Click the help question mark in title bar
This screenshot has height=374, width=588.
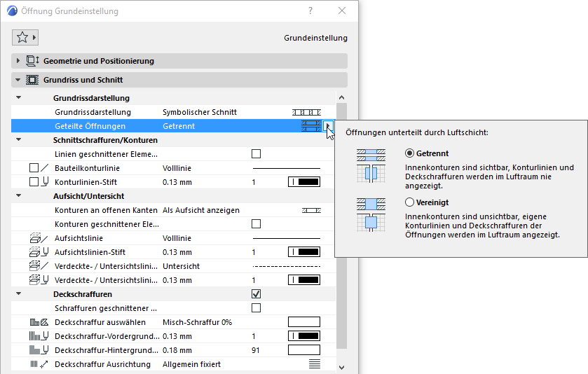[x=310, y=11]
